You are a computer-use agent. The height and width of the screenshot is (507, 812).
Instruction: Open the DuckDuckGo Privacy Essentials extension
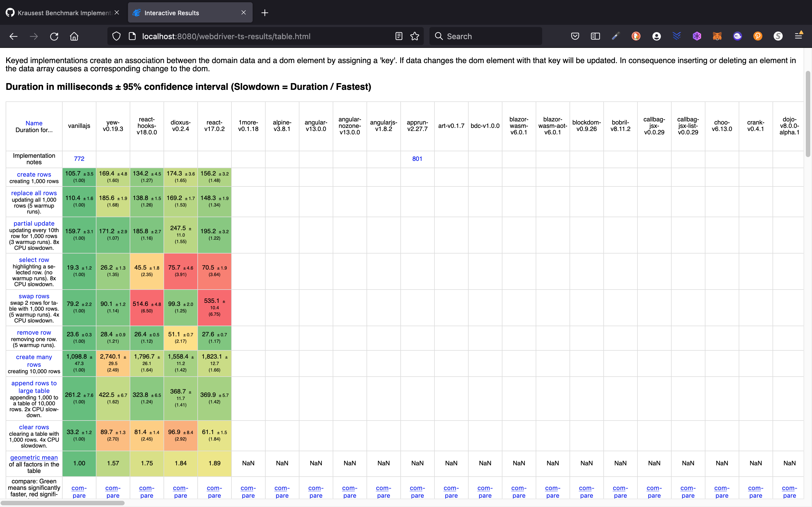(x=636, y=36)
